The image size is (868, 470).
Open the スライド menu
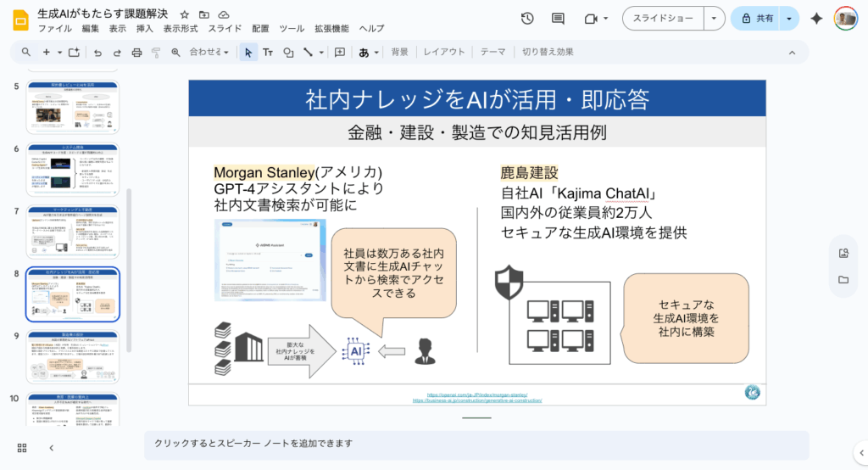click(x=225, y=29)
